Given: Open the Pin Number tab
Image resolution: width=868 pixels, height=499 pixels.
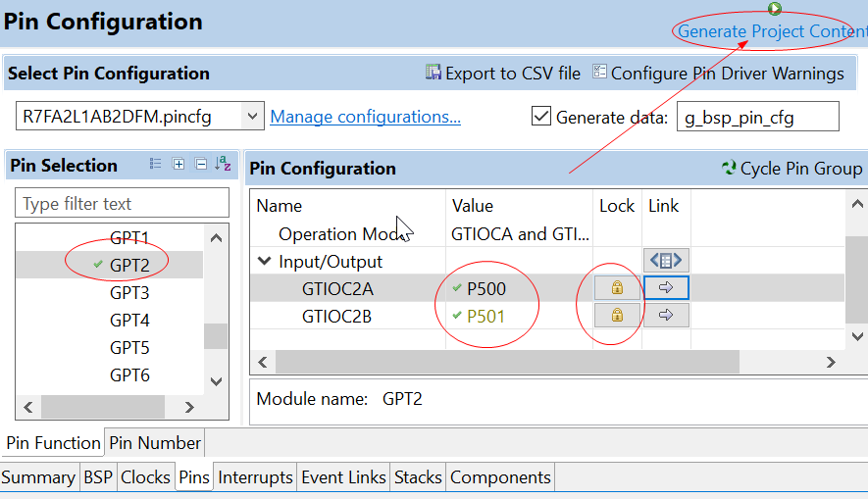Looking at the screenshot, I should pos(155,443).
